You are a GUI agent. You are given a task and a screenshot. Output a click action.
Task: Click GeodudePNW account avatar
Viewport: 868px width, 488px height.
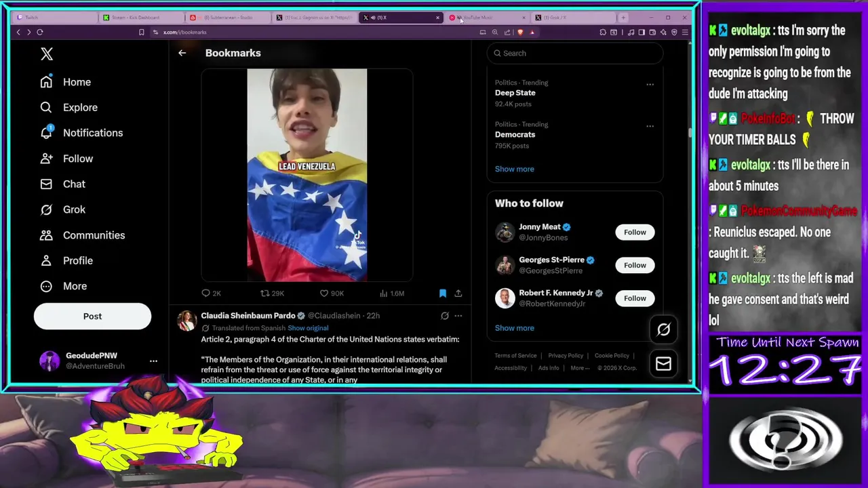click(x=50, y=361)
